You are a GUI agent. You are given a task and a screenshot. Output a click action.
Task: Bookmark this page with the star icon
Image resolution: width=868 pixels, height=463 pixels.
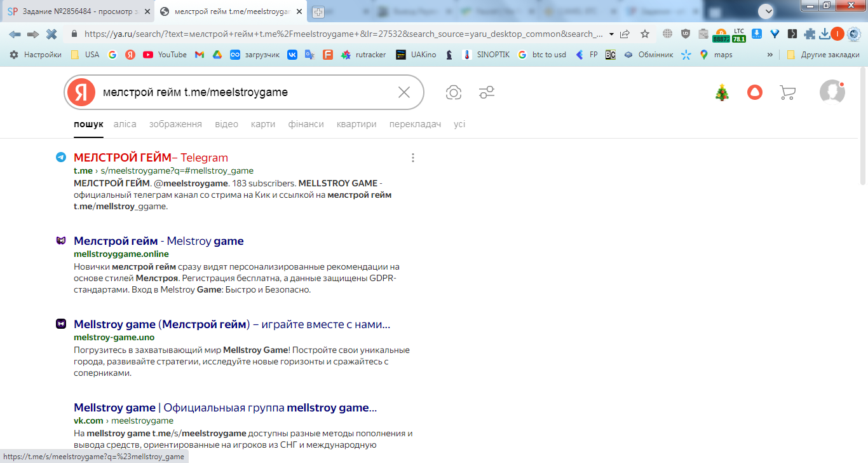(645, 34)
